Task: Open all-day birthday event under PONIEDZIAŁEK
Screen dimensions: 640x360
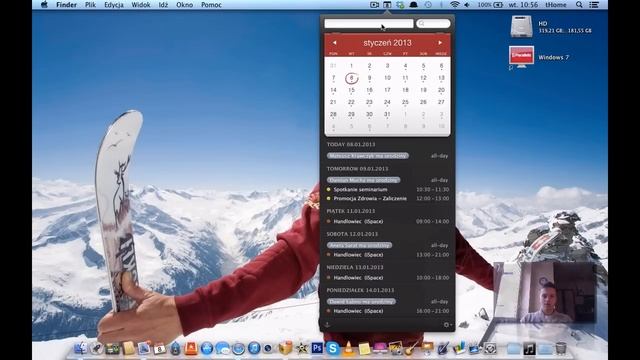Action: pos(362,302)
